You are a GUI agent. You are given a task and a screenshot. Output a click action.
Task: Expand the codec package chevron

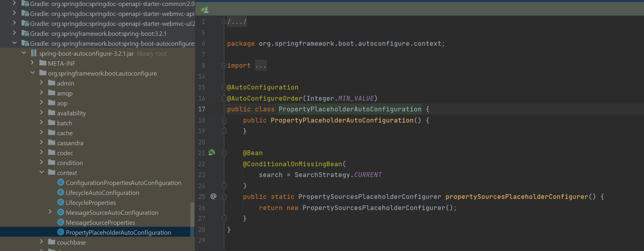41,152
